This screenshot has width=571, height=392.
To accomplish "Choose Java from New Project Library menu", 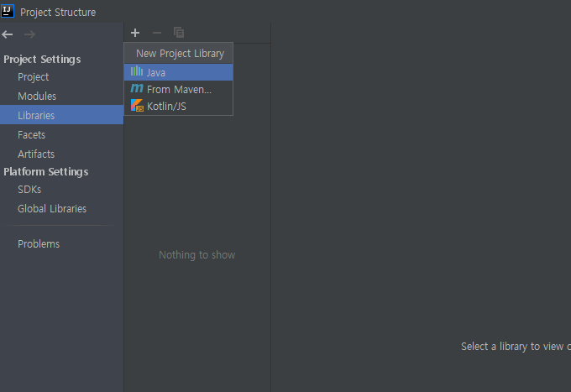I will 178,72.
